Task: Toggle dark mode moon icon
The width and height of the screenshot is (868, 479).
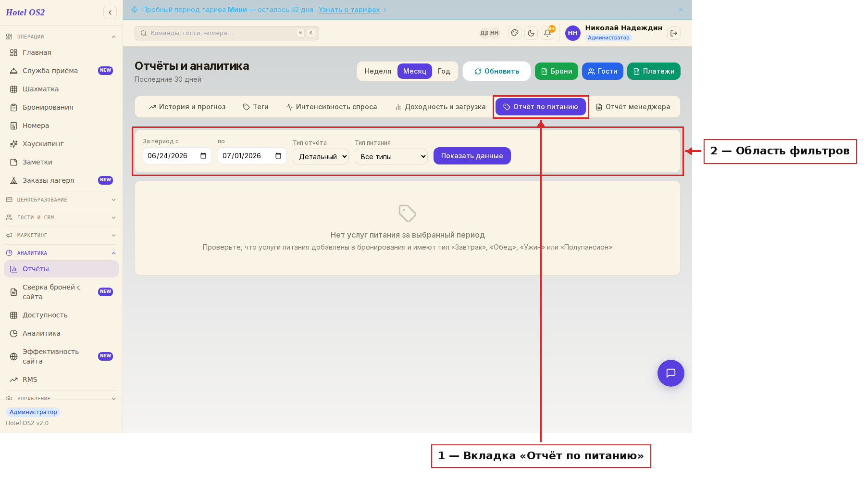Action: pyautogui.click(x=531, y=33)
